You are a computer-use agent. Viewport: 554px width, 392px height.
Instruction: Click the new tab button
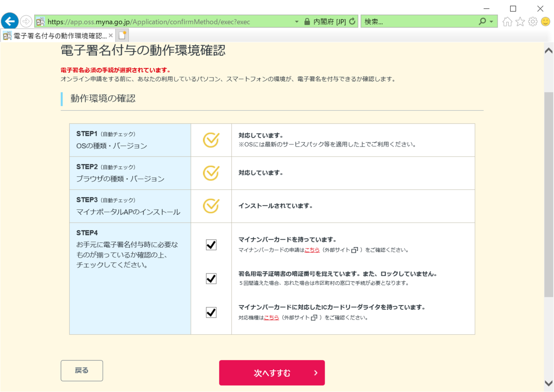122,35
